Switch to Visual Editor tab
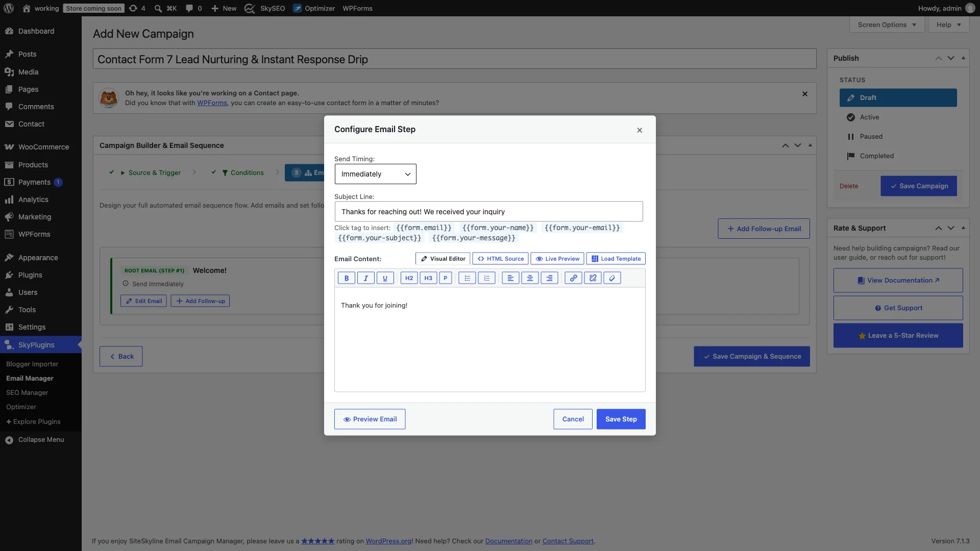The height and width of the screenshot is (551, 980). pyautogui.click(x=443, y=259)
